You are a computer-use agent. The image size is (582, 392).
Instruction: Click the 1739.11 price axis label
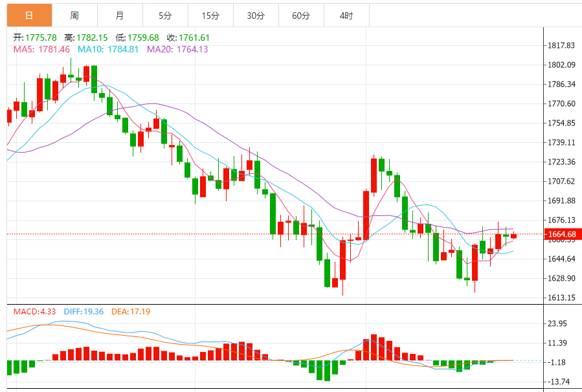(561, 142)
